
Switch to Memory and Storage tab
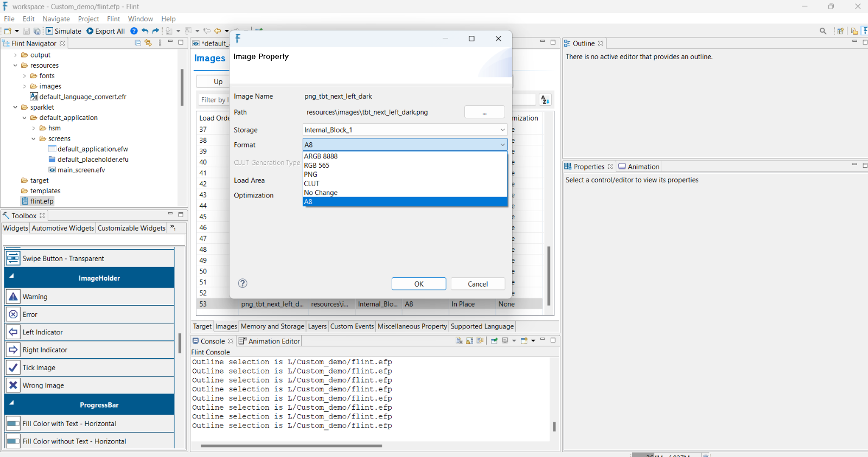pos(272,326)
